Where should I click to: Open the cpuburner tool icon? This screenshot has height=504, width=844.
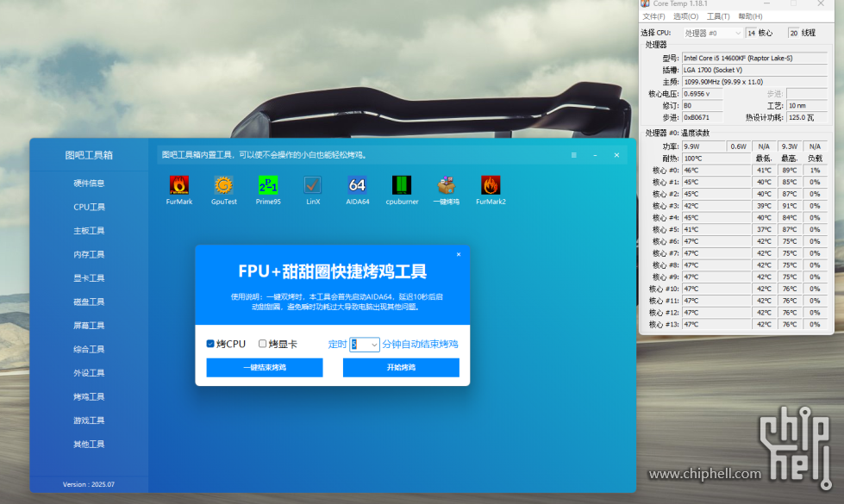pyautogui.click(x=402, y=185)
